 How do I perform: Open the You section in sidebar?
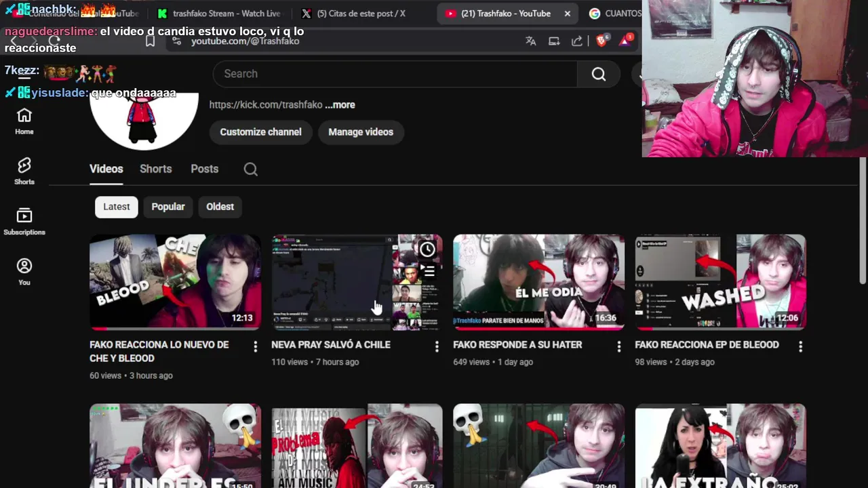24,272
